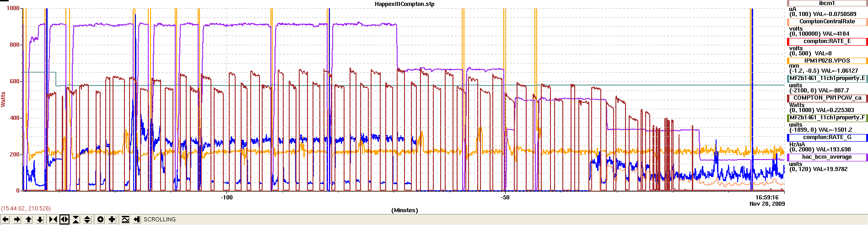Click the -50 x-axis tick label

(x=505, y=198)
